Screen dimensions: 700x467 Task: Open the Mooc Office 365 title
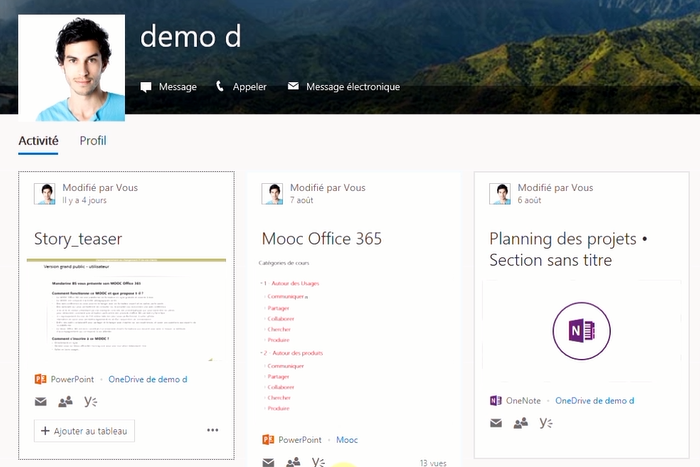322,238
